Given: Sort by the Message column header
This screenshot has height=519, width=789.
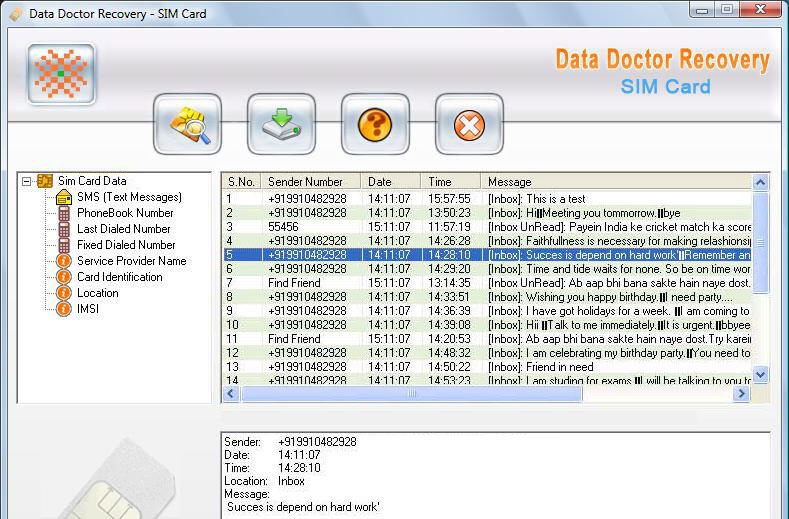Looking at the screenshot, I should [x=616, y=182].
